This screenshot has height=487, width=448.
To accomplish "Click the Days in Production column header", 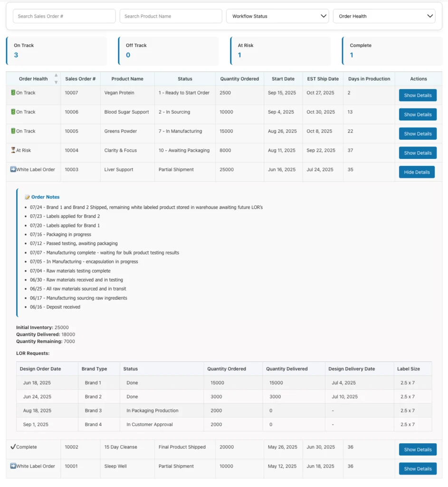I will 369,79.
